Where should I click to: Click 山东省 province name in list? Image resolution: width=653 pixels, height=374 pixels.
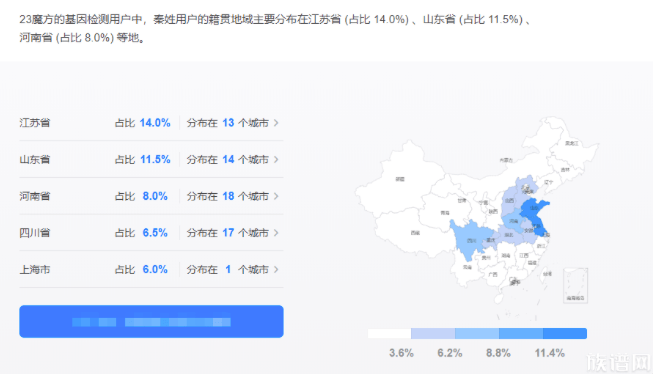35,160
